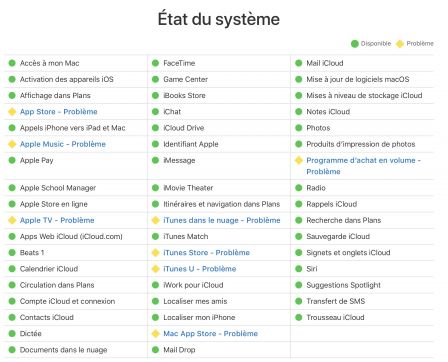Open iTunes dans le nuage - Problème link
This screenshot has width=448, height=362.
[222, 220]
